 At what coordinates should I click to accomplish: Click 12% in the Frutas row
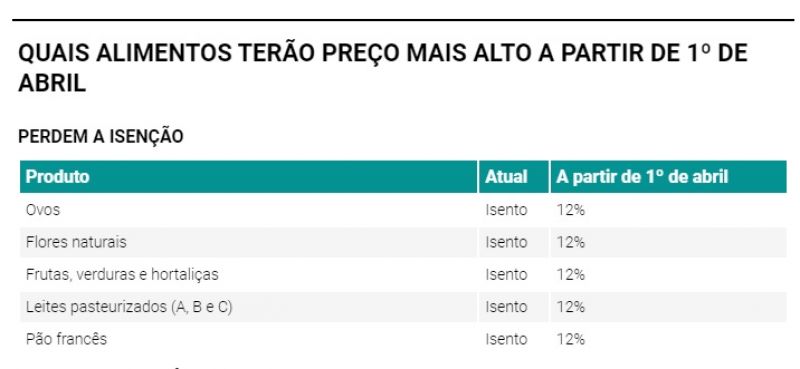point(570,275)
